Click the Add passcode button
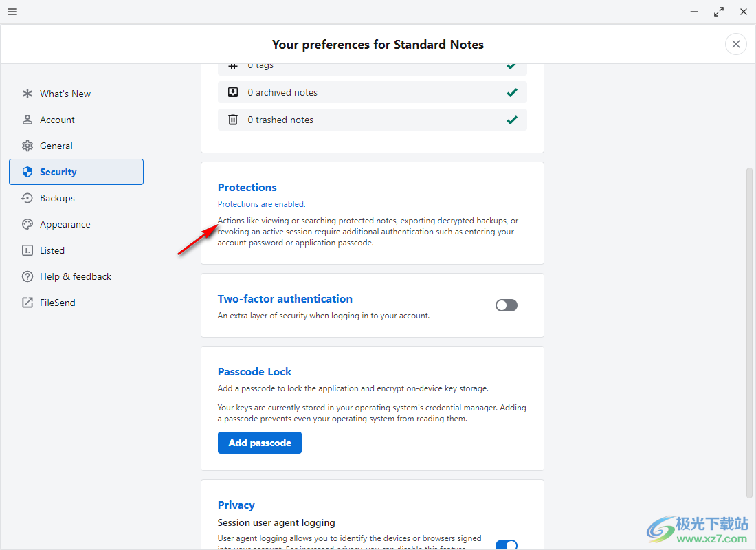756x550 pixels. (259, 443)
